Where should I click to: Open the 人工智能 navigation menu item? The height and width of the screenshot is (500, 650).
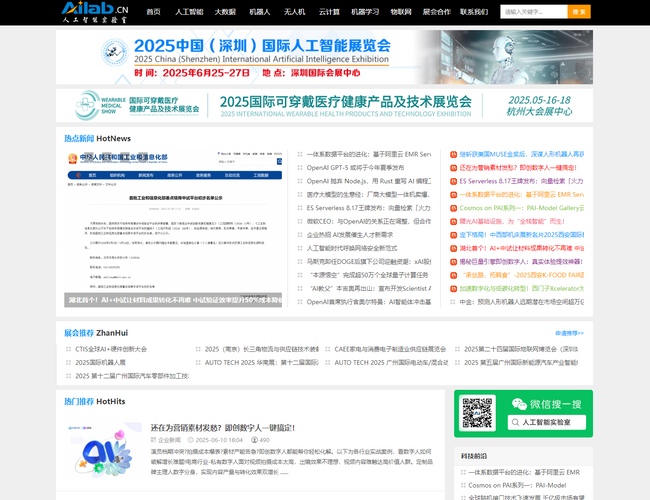coord(188,12)
